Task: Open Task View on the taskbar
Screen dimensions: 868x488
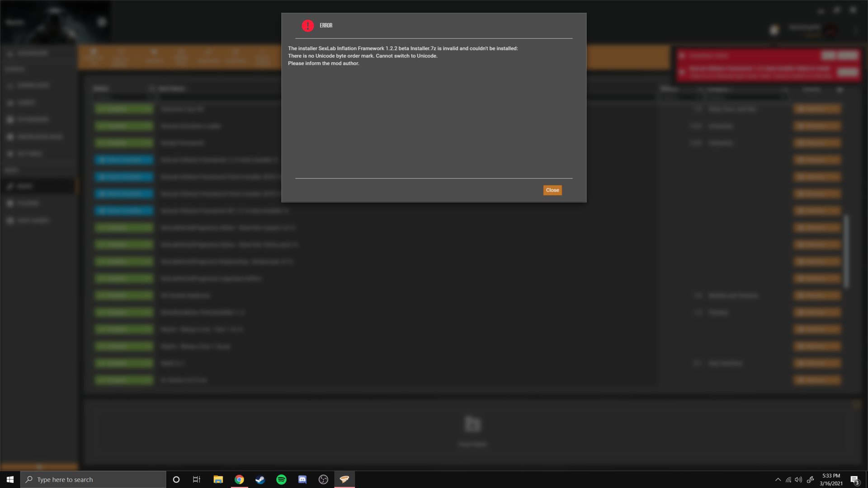Action: point(197,479)
